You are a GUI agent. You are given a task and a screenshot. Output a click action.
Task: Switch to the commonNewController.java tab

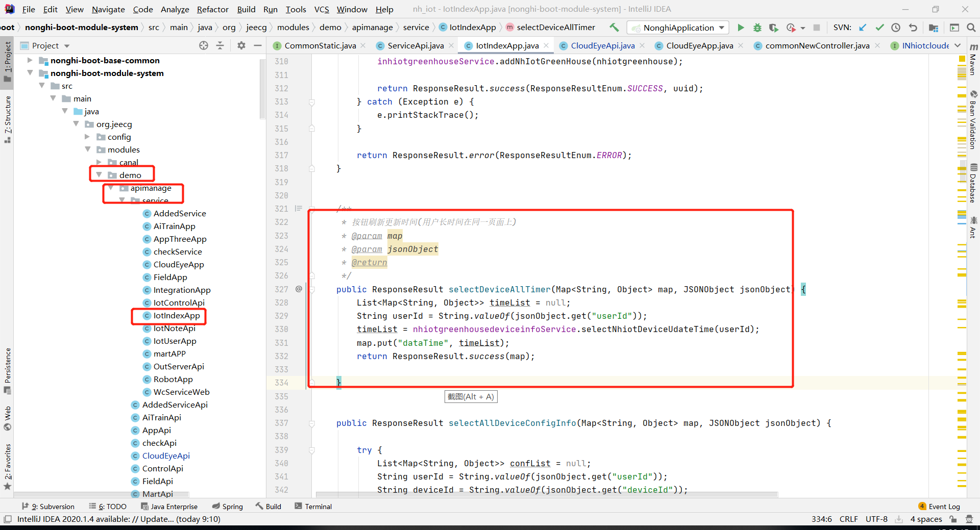(817, 45)
